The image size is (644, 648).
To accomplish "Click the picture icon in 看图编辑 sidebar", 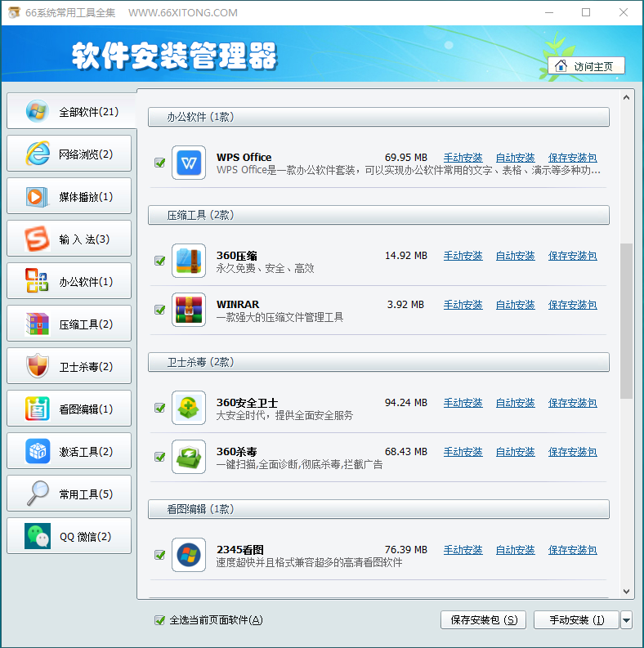I will 38,409.
